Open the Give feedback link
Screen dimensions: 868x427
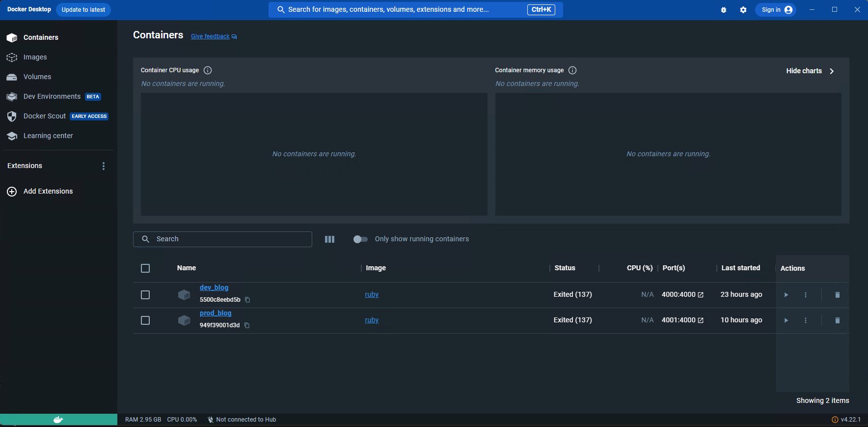(x=214, y=36)
